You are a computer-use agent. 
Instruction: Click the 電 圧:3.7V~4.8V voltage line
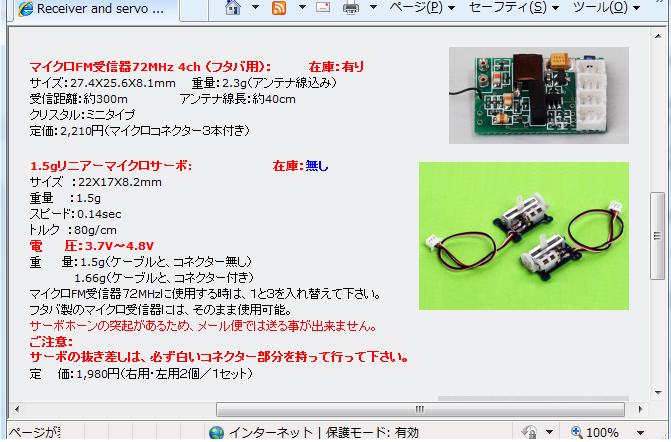92,246
